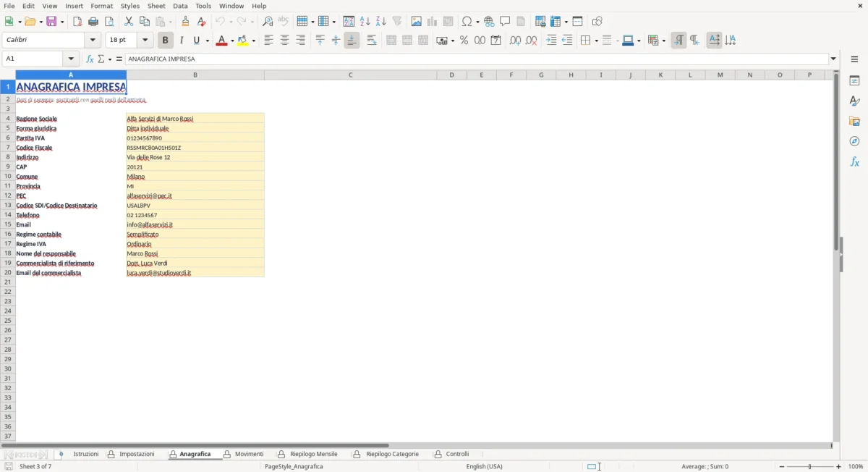The image size is (868, 472).
Task: Open Print Preview from toolbar
Action: pyautogui.click(x=109, y=22)
